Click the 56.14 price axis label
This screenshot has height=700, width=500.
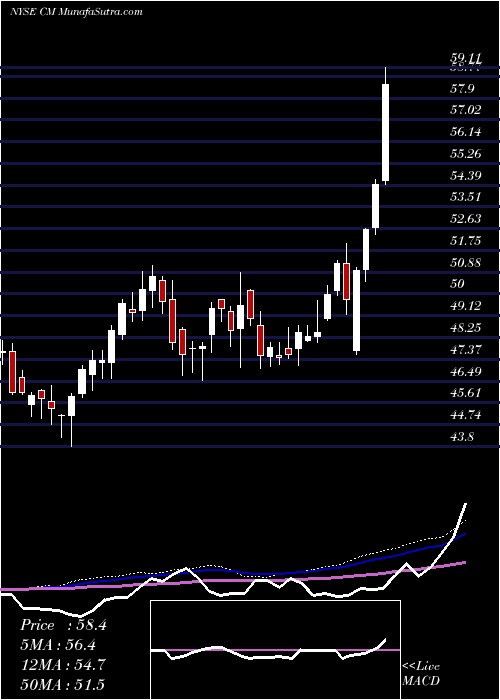click(x=466, y=132)
